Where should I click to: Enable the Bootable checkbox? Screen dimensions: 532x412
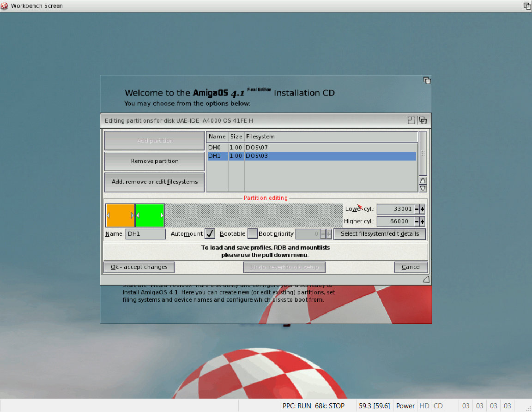coord(253,233)
